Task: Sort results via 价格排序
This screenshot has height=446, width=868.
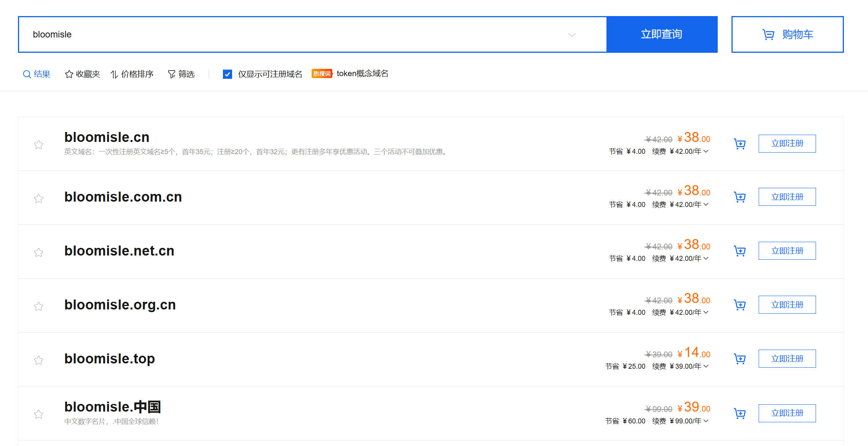Action: (132, 74)
